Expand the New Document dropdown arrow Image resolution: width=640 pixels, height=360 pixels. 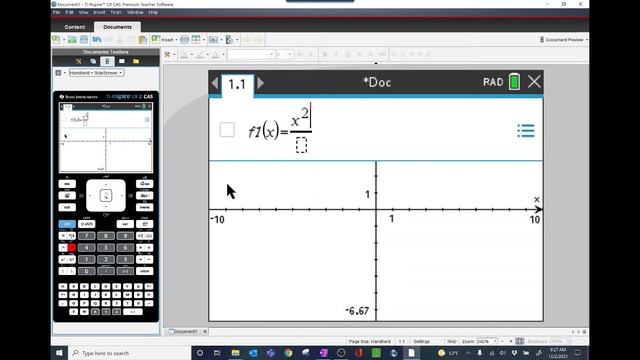pyautogui.click(x=64, y=40)
